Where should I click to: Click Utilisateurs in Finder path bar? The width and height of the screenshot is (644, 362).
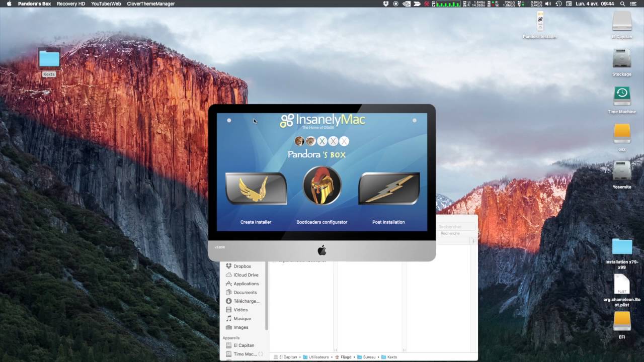[315, 357]
